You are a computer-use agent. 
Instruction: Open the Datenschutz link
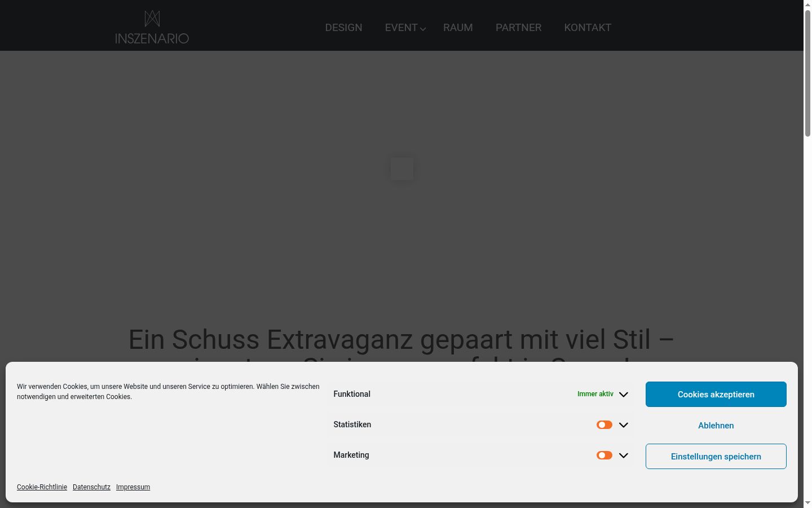pyautogui.click(x=91, y=487)
